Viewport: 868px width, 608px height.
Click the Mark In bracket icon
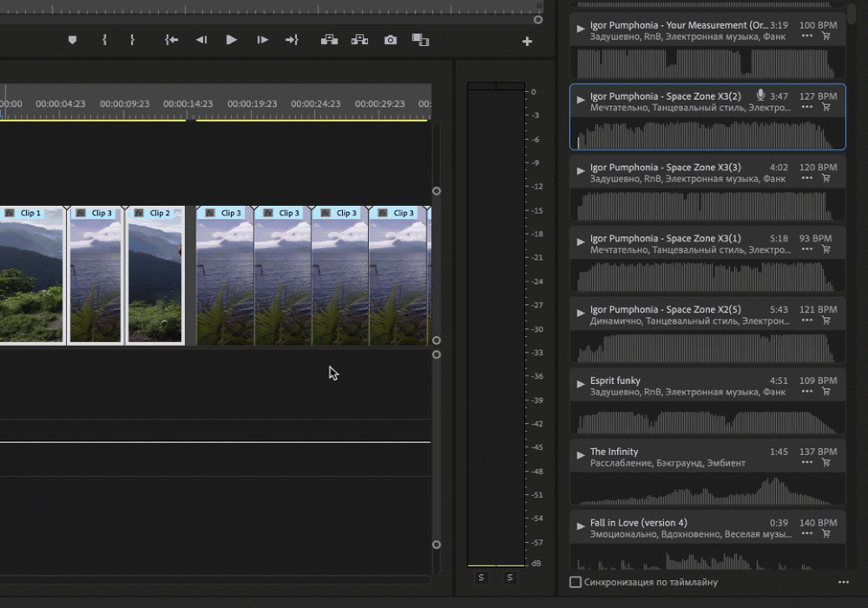[x=104, y=40]
